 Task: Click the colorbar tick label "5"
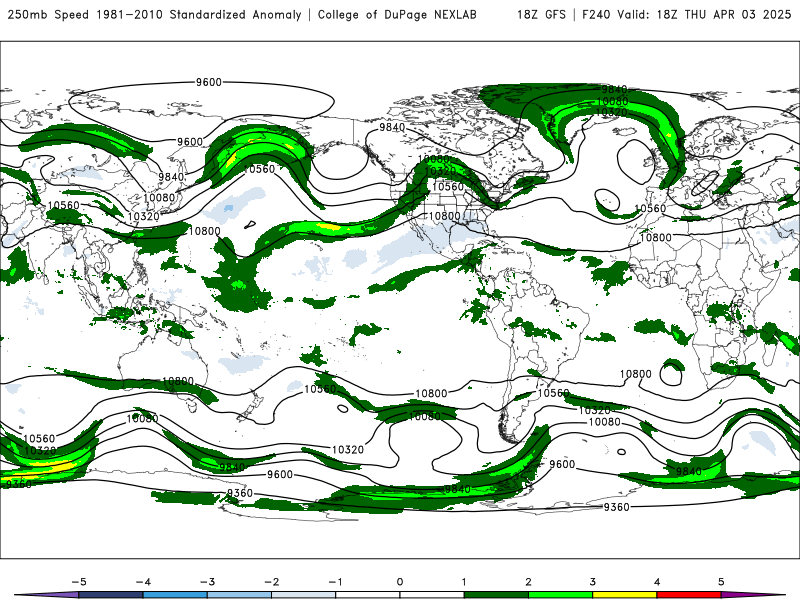tap(721, 582)
